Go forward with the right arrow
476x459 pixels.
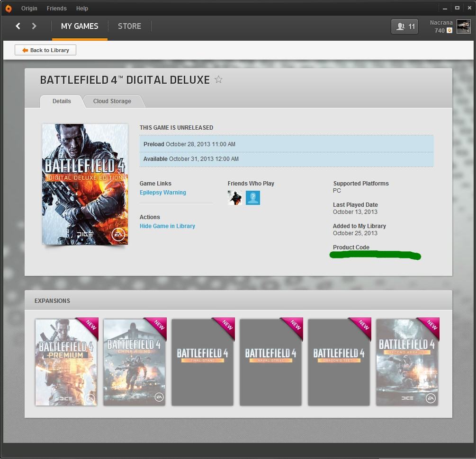(x=34, y=26)
